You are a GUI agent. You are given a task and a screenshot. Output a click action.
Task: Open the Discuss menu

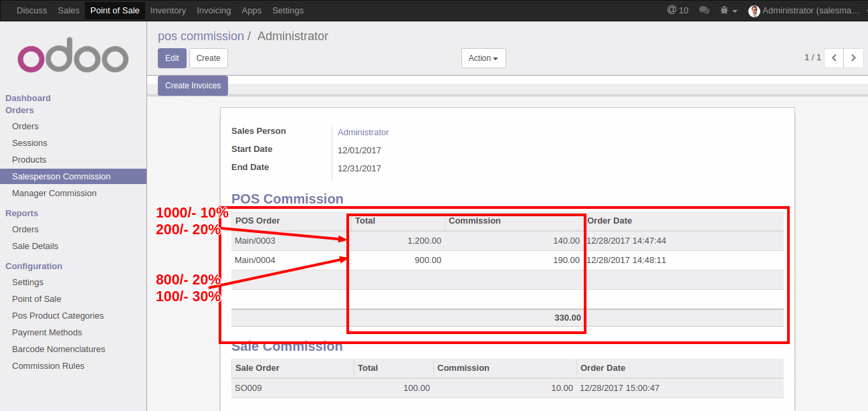coord(32,11)
